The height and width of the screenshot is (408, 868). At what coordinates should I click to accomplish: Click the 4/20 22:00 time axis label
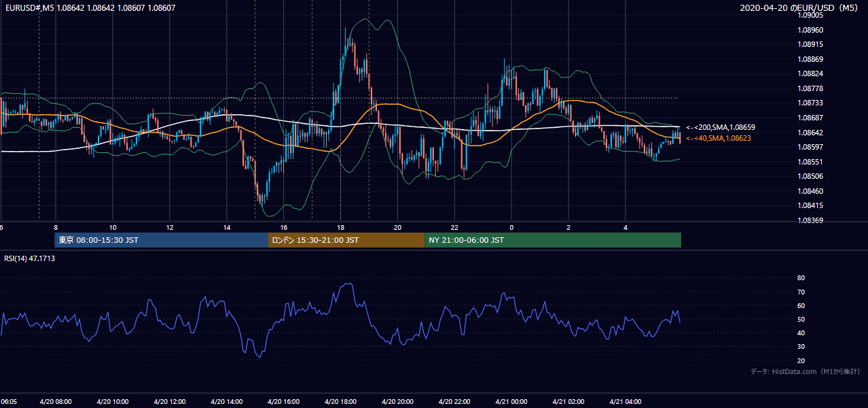point(454,402)
